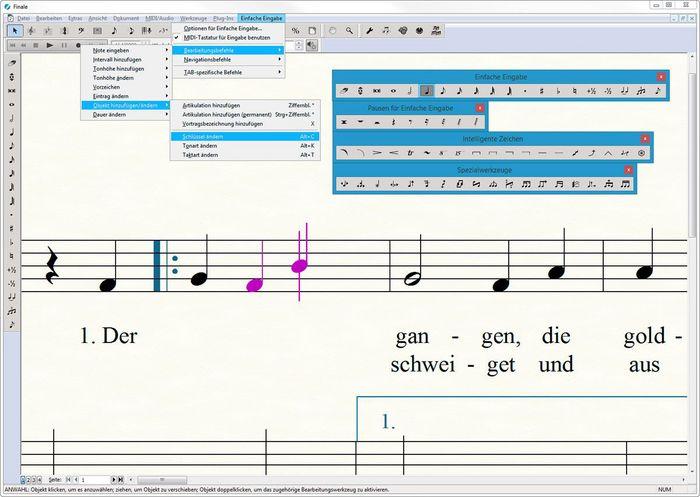Click the dot icon in Einfache Eingabe palette
The image size is (700, 497).
[x=525, y=91]
